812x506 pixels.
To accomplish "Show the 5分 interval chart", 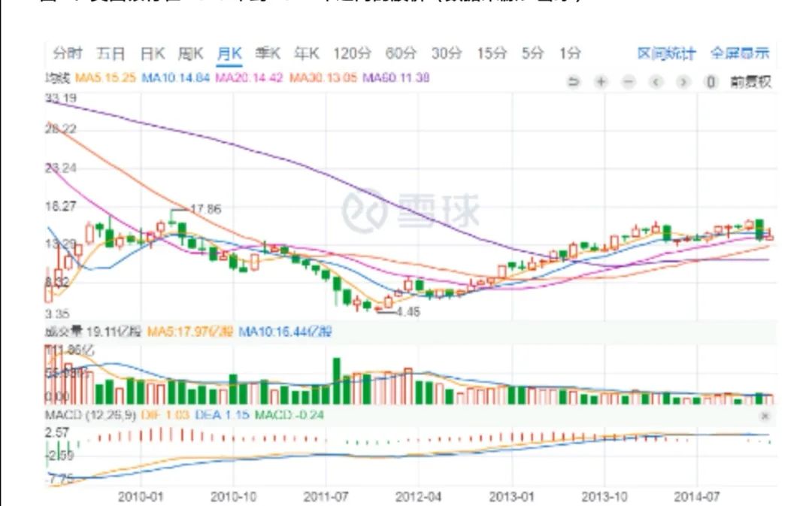I will tap(532, 53).
